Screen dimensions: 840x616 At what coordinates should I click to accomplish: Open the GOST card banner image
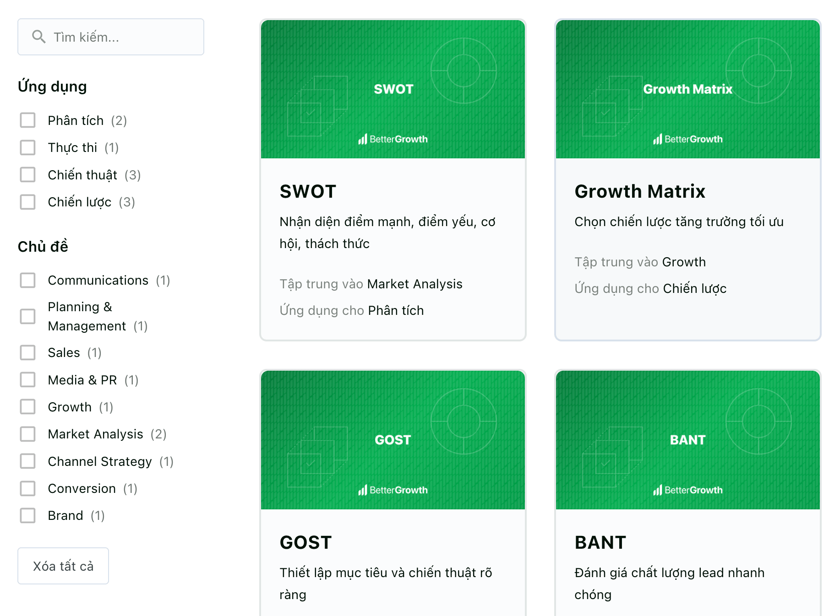[x=393, y=440]
